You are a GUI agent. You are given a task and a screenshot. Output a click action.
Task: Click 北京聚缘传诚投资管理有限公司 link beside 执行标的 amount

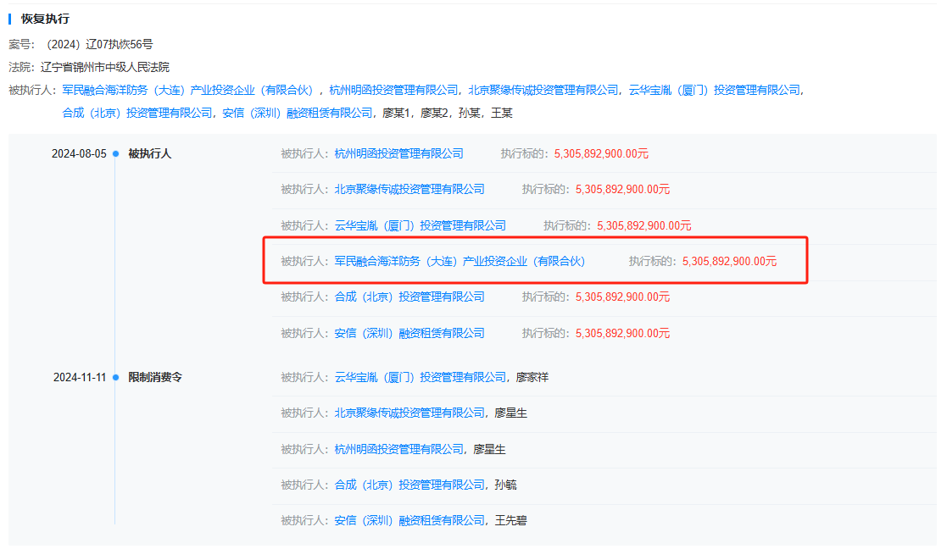point(409,190)
